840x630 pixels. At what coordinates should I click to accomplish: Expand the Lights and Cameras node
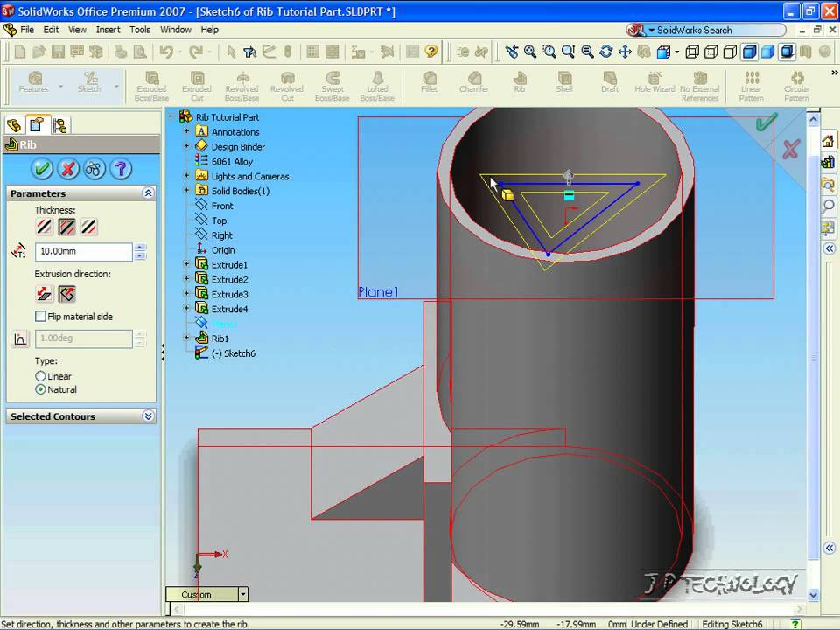click(186, 176)
